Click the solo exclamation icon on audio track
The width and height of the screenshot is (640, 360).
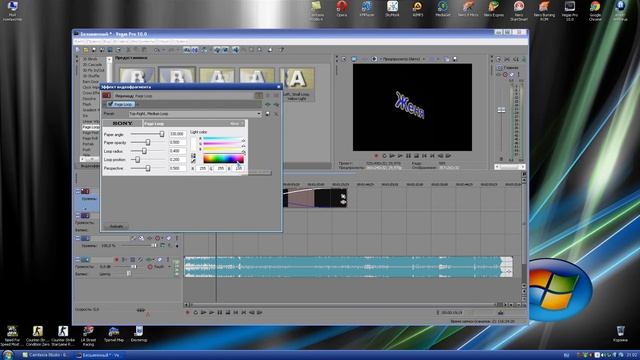click(x=168, y=259)
